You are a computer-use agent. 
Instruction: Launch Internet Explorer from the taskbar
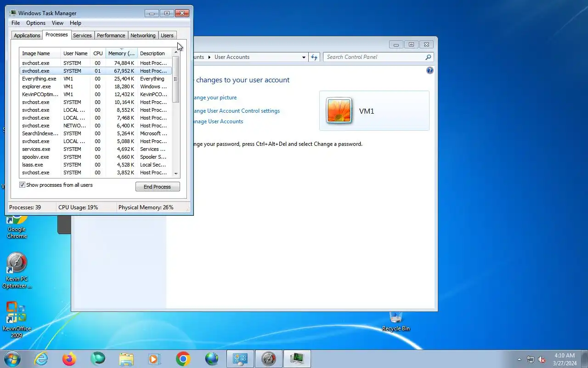pyautogui.click(x=41, y=359)
